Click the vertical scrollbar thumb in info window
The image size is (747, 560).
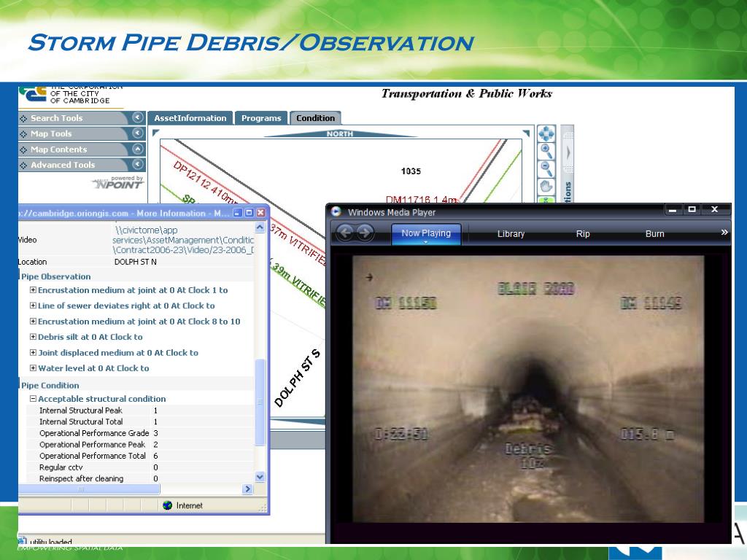tap(260, 402)
